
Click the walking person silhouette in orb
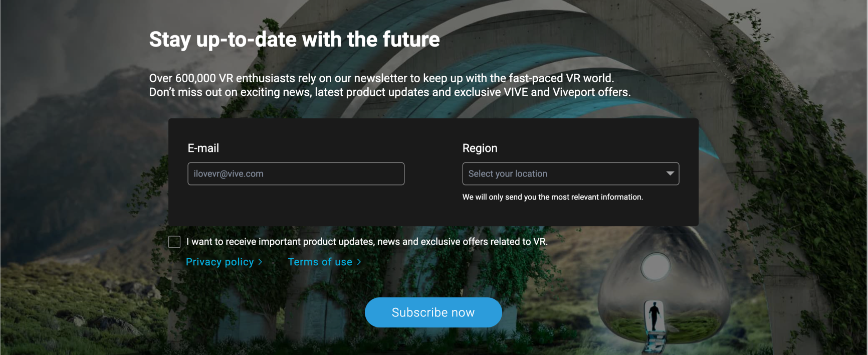pos(654,315)
